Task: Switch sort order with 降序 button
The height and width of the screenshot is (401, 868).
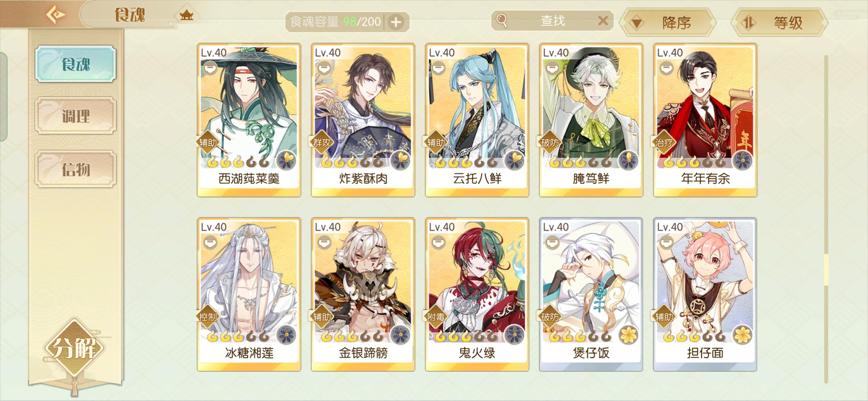Action: tap(668, 23)
